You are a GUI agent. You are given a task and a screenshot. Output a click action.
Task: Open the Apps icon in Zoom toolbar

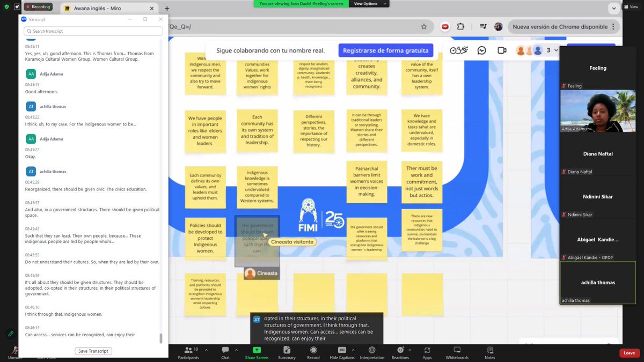427,350
